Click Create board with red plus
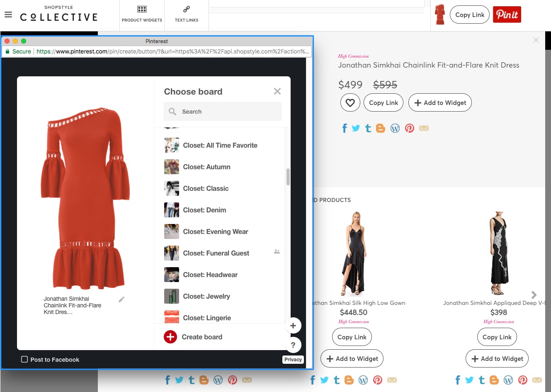 194,337
